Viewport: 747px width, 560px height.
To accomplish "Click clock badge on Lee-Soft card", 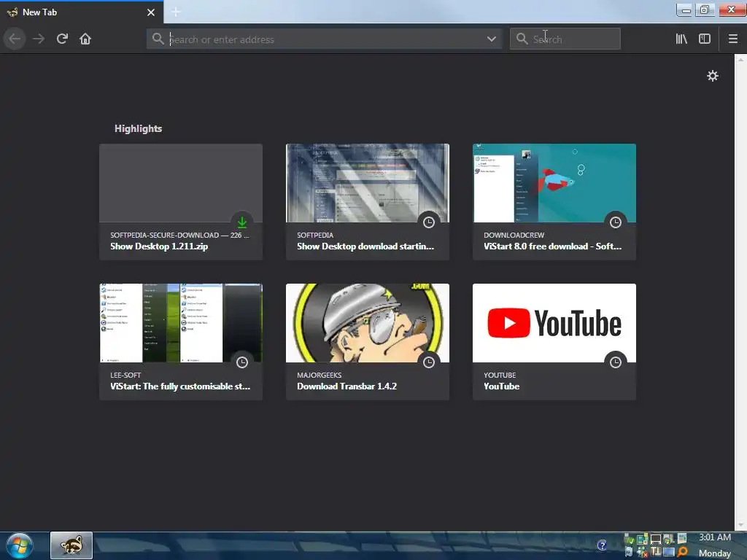I will [x=242, y=362].
